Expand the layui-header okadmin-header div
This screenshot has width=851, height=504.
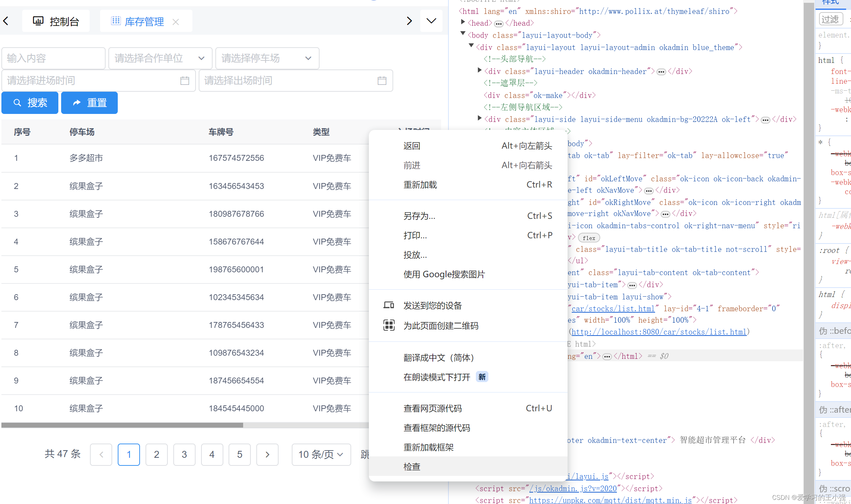(479, 70)
